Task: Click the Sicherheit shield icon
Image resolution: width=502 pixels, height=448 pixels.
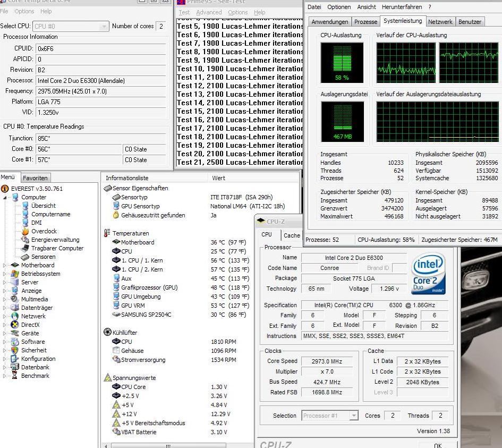Action: 15,350
